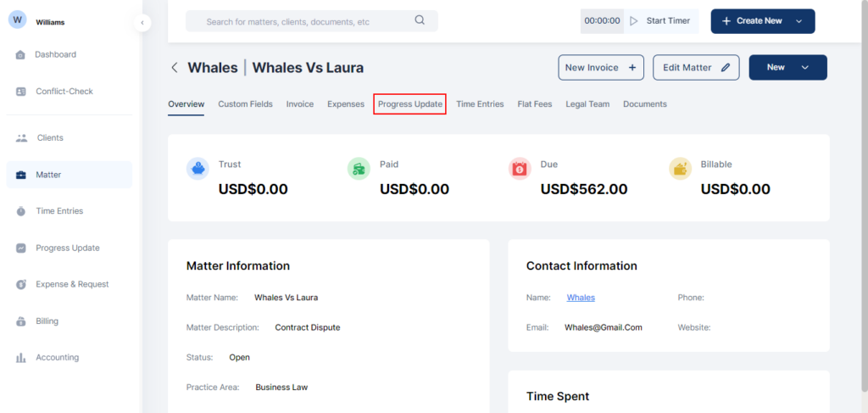Select the Legal Team tab
The width and height of the screenshot is (868, 413).
click(x=587, y=104)
